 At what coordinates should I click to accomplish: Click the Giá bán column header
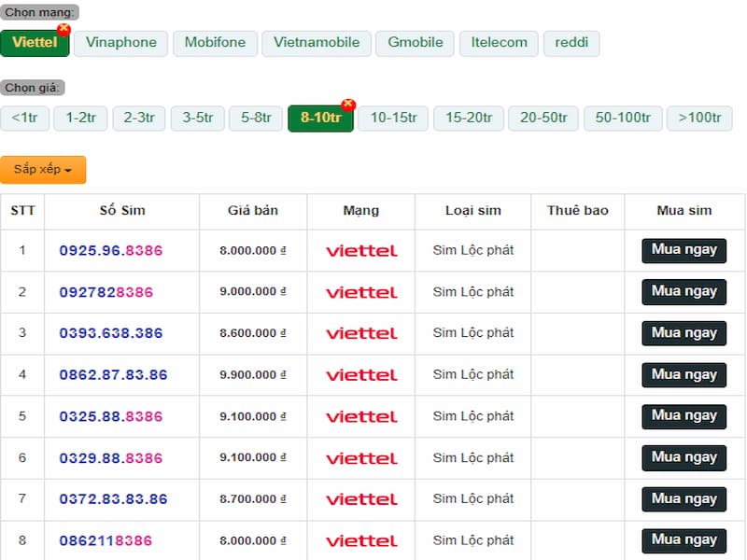253,211
